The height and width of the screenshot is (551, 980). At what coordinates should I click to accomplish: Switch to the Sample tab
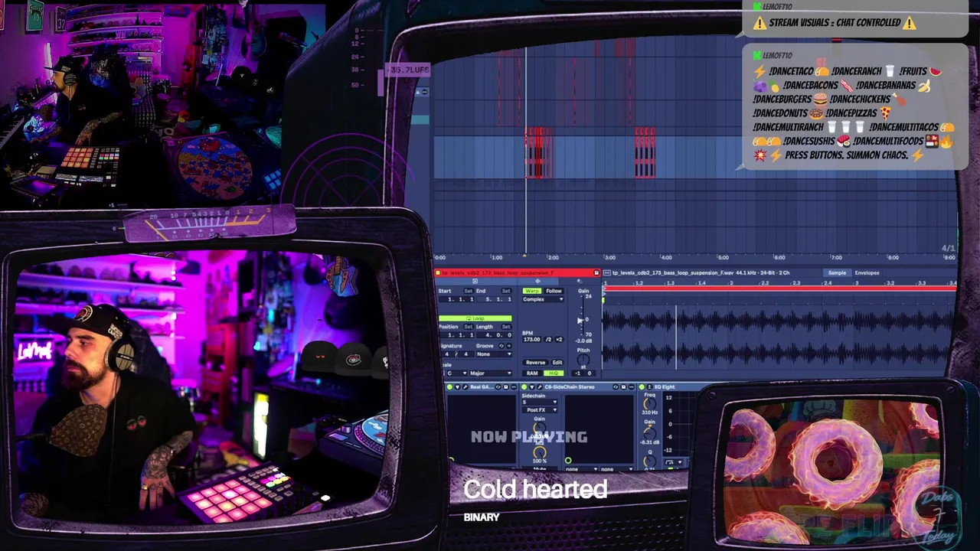pos(837,272)
